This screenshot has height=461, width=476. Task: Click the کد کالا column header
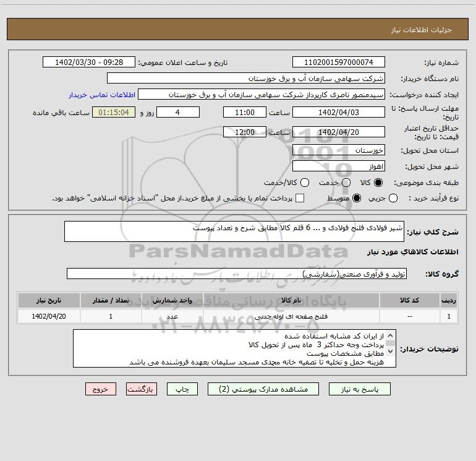click(409, 300)
